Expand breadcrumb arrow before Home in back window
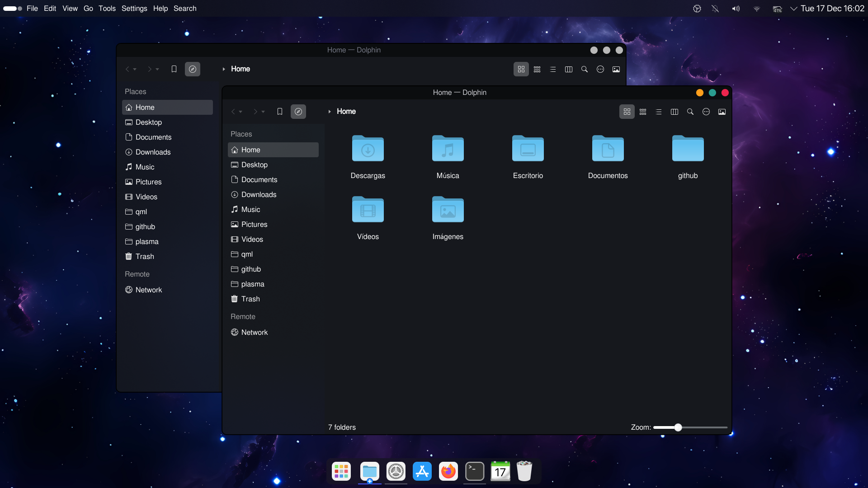Viewport: 868px width, 488px height. (224, 69)
